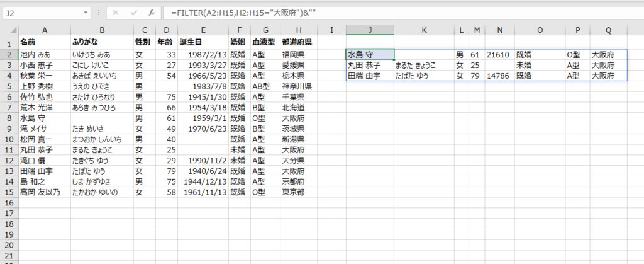Select cell B4 containing あきば えいいち
Screen dimensions: 644x264
click(x=101, y=75)
